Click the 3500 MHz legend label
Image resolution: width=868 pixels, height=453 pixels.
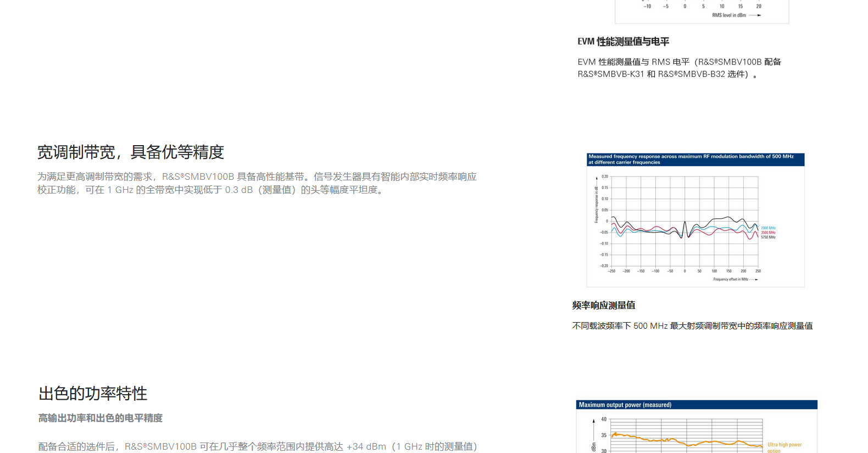tap(768, 233)
